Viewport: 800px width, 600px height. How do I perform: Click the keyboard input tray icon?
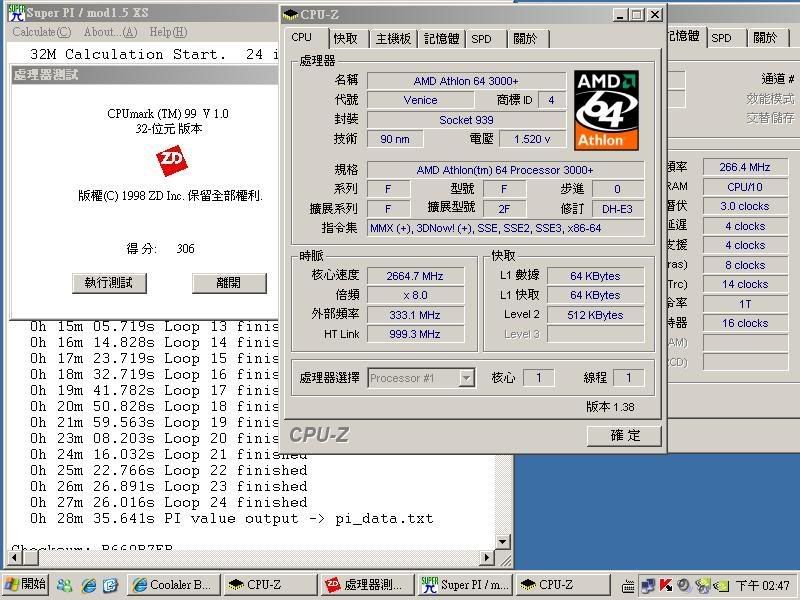629,586
